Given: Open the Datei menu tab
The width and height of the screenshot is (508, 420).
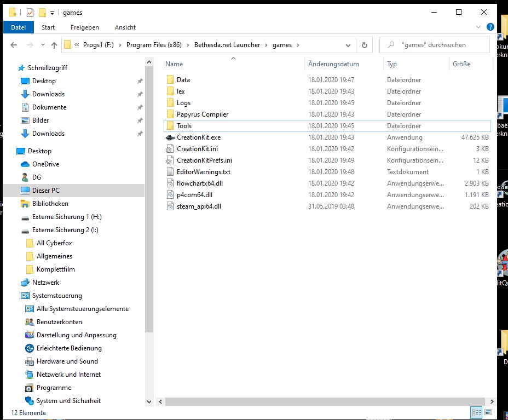Looking at the screenshot, I should pos(18,27).
